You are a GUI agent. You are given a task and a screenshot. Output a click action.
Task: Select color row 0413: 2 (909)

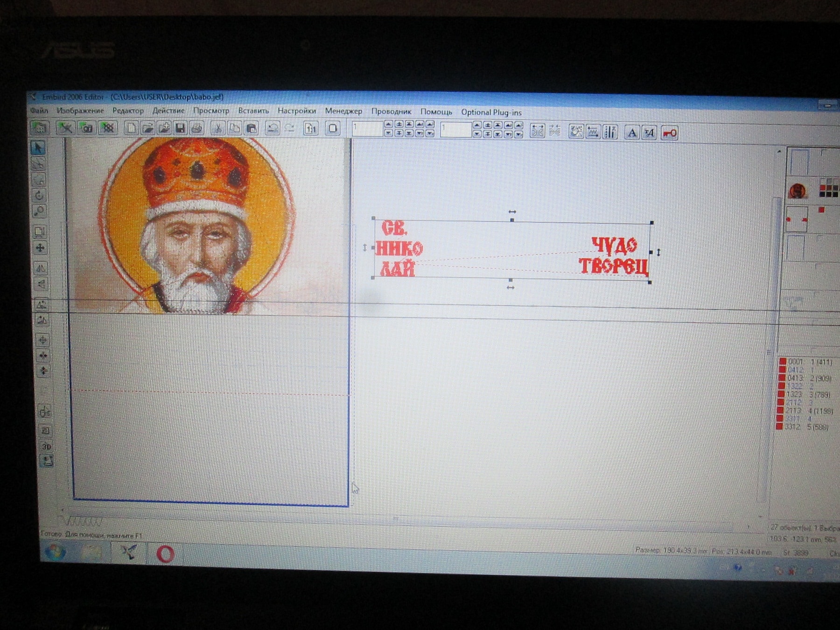coord(805,378)
